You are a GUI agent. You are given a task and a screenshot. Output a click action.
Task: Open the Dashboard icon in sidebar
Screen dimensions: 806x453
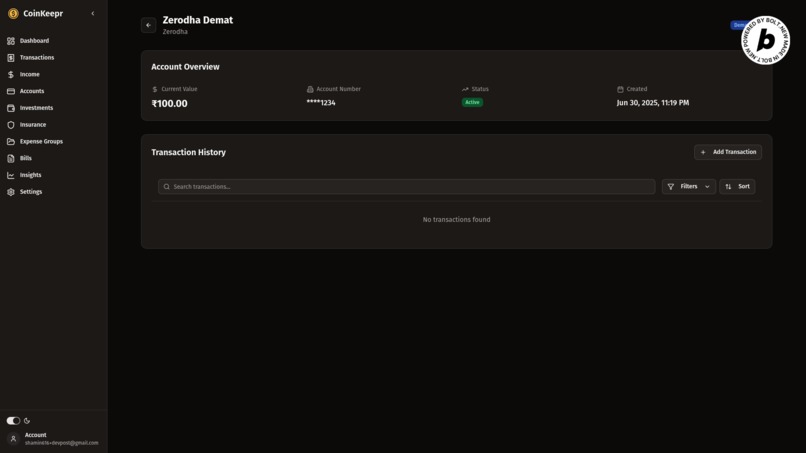11,41
